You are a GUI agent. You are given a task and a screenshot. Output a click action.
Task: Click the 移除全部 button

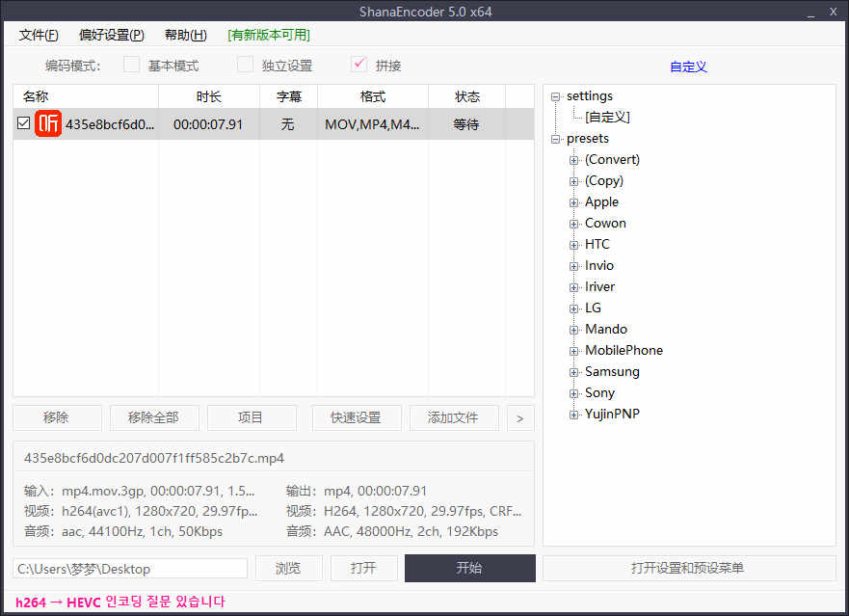click(154, 417)
